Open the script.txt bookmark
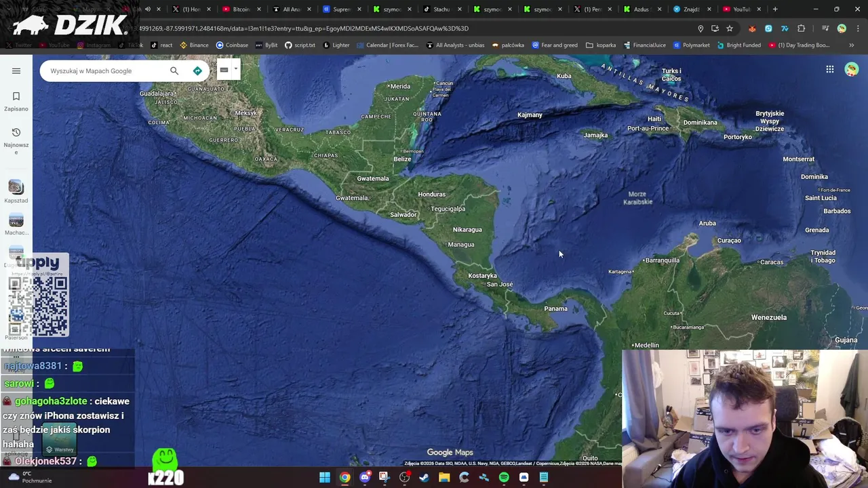This screenshot has height=488, width=868. pyautogui.click(x=300, y=45)
